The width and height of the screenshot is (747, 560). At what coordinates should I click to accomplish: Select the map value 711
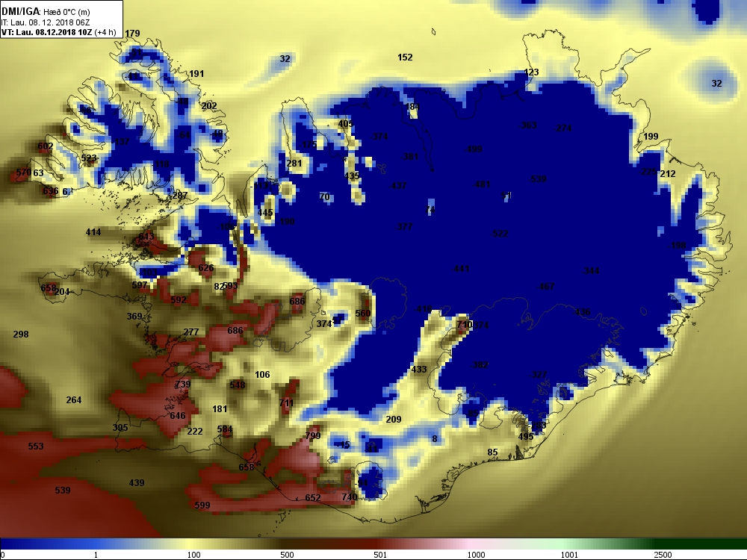(x=286, y=403)
